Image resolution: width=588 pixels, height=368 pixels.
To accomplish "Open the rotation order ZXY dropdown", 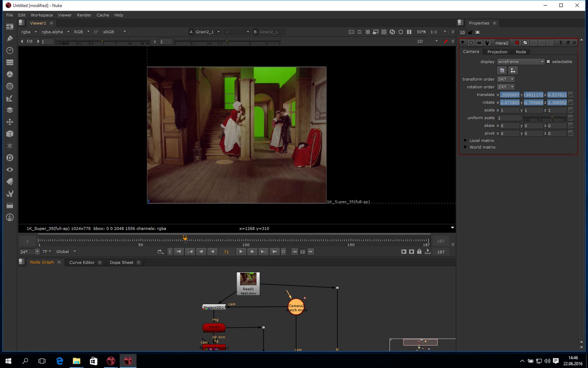I will [x=506, y=87].
